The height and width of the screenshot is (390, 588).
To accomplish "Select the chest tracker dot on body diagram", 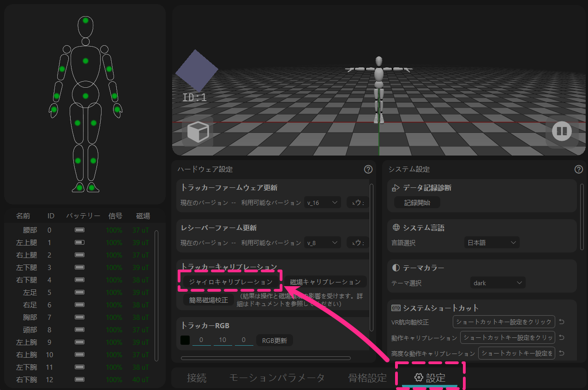I will 85,61.
